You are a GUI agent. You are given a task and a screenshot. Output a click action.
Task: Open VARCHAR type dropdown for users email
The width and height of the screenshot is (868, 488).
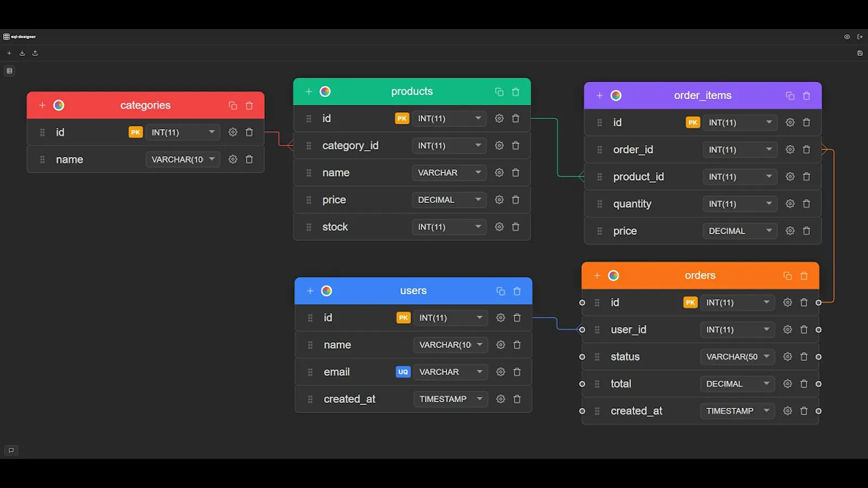pyautogui.click(x=451, y=372)
